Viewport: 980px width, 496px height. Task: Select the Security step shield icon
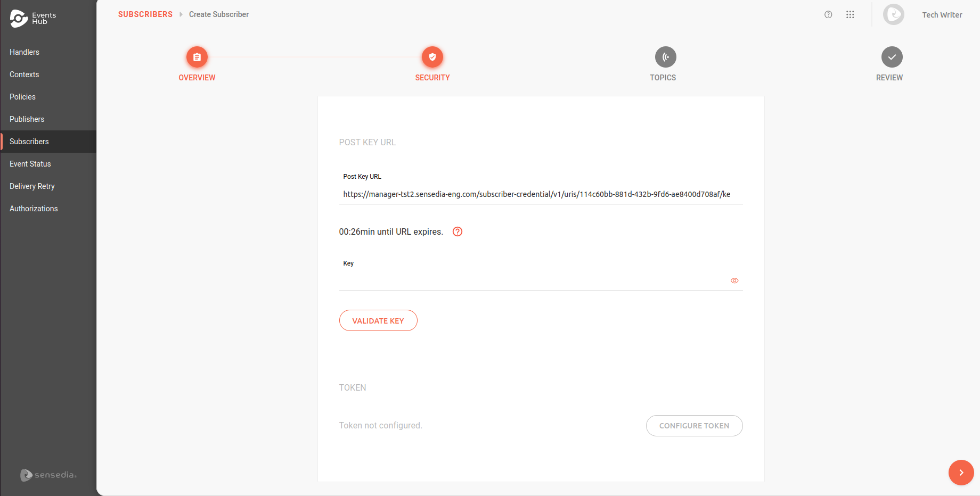click(432, 57)
